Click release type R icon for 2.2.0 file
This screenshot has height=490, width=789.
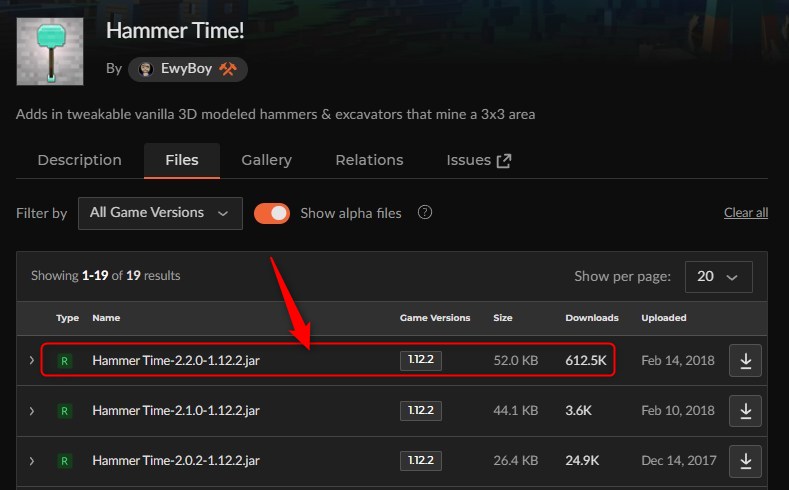click(64, 361)
